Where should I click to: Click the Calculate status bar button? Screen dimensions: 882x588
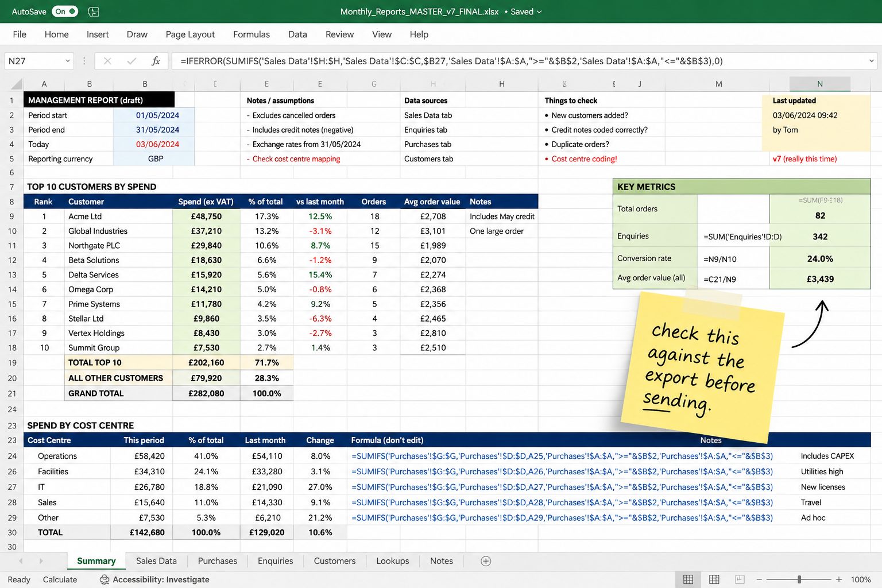(60, 579)
